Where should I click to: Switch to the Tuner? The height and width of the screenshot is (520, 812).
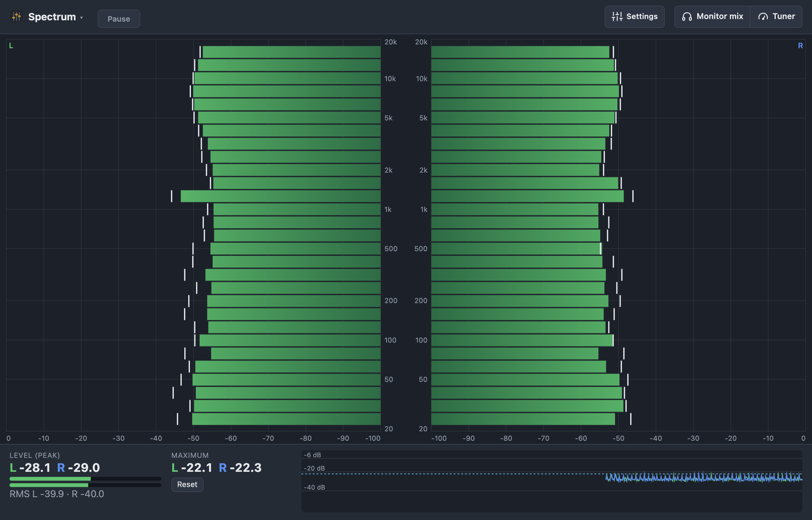[776, 17]
